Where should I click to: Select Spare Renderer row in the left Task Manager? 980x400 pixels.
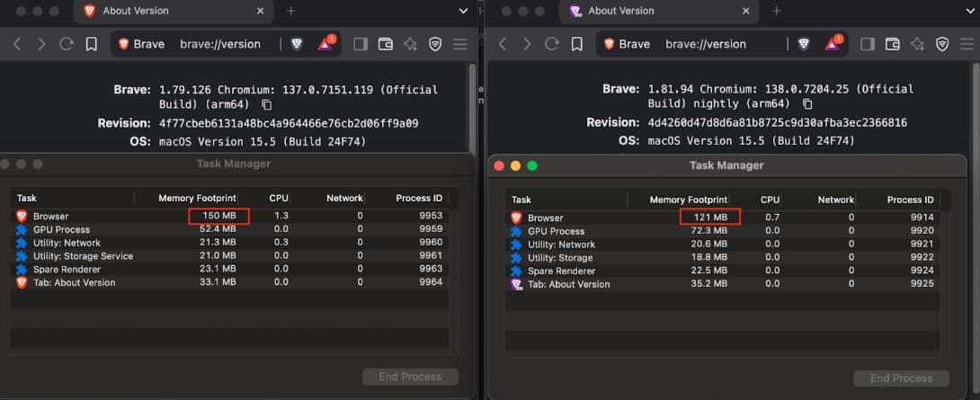(229, 270)
